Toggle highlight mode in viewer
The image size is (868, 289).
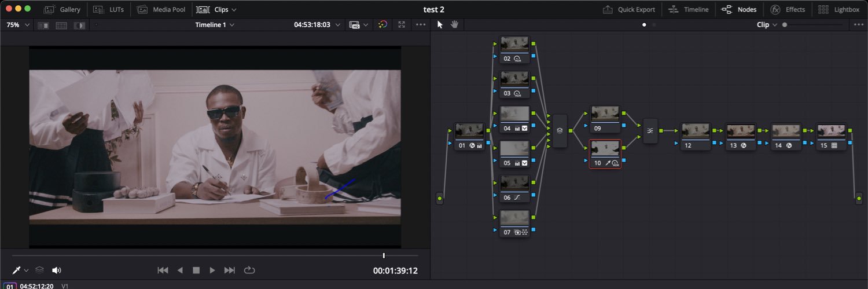coord(80,25)
